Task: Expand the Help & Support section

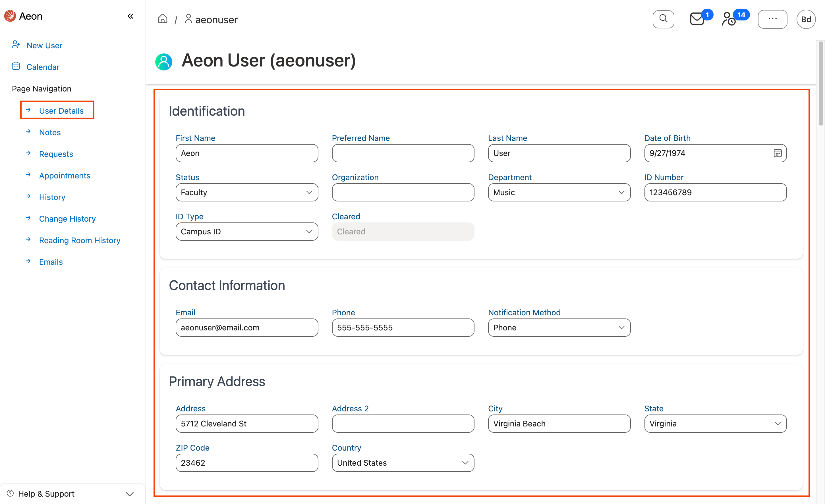Action: click(x=130, y=493)
